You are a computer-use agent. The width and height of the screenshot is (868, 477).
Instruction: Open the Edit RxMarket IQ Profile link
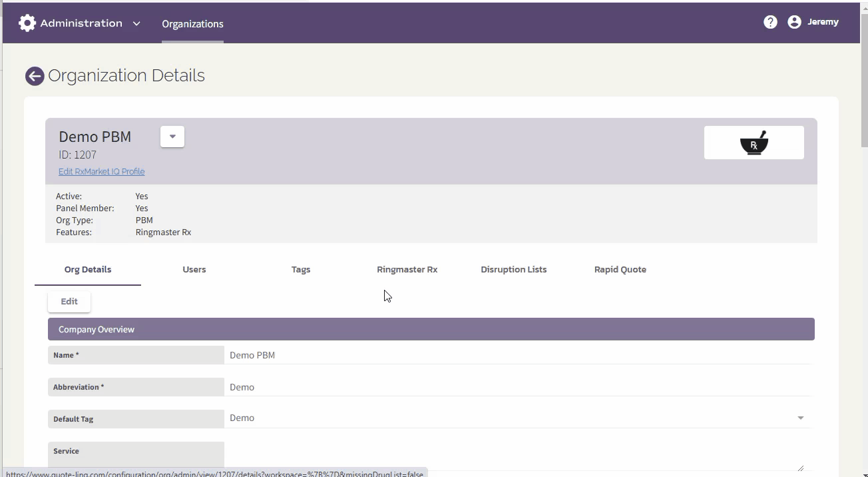coord(101,171)
